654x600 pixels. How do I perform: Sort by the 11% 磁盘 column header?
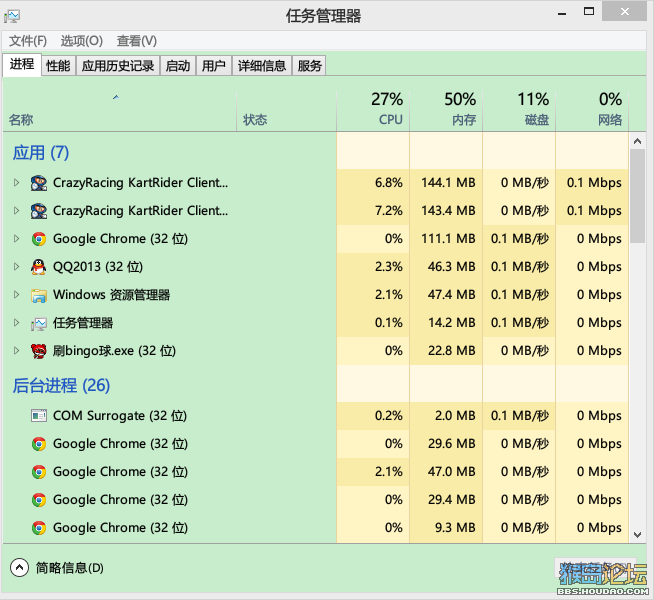tap(519, 110)
